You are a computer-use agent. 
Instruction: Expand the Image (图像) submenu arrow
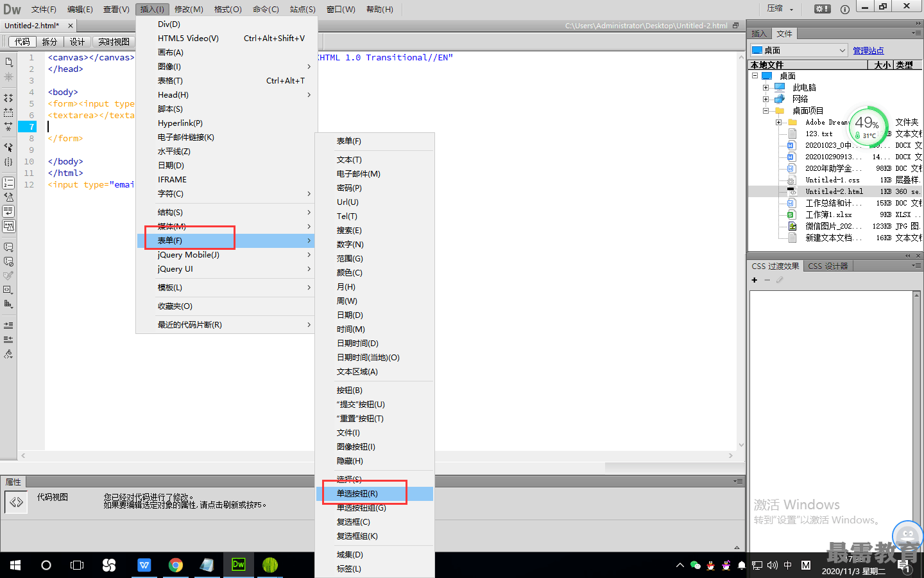(309, 66)
